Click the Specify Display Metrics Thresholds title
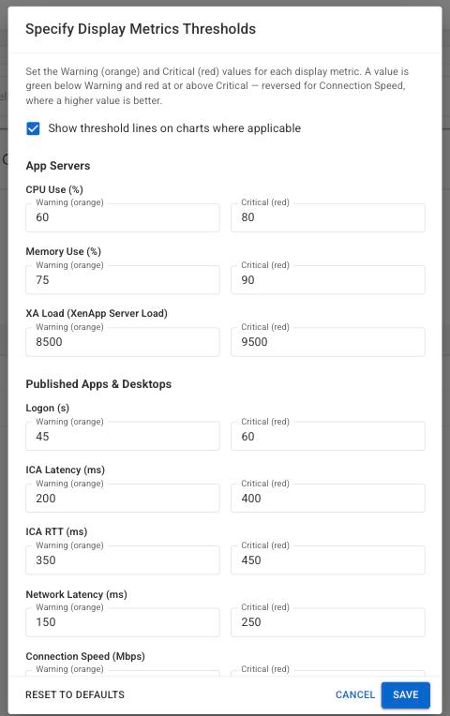450x716 pixels. pos(140,29)
